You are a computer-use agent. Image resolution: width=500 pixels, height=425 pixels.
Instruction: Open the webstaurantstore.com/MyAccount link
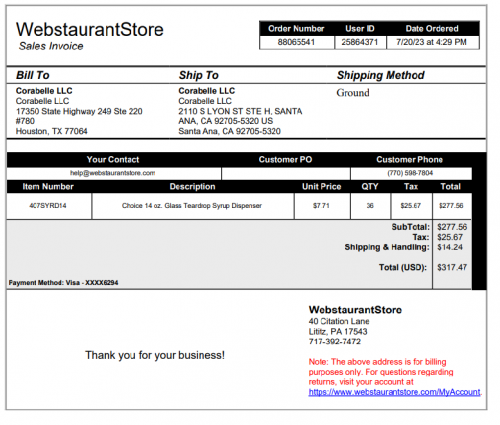pos(394,392)
